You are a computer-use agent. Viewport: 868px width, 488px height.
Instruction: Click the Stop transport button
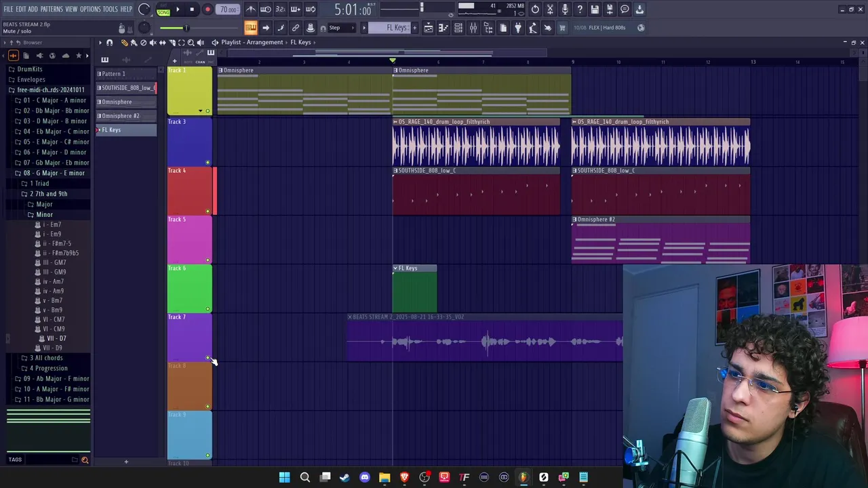[x=192, y=9]
